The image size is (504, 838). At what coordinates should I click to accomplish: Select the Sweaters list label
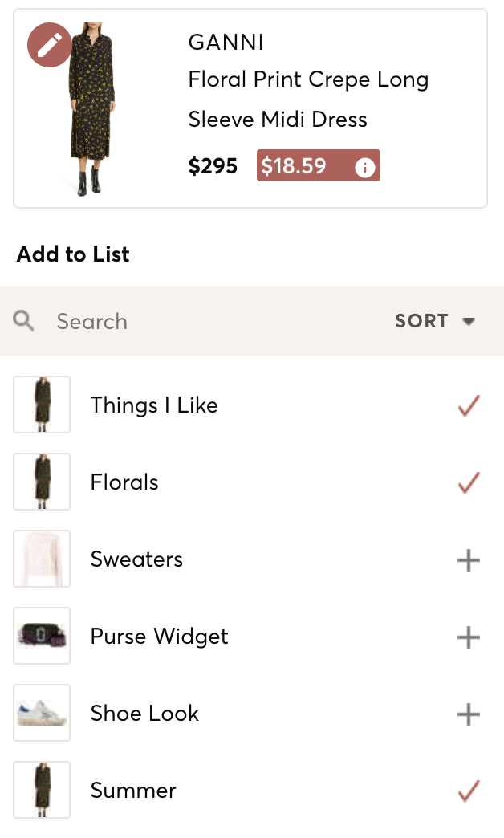point(136,559)
